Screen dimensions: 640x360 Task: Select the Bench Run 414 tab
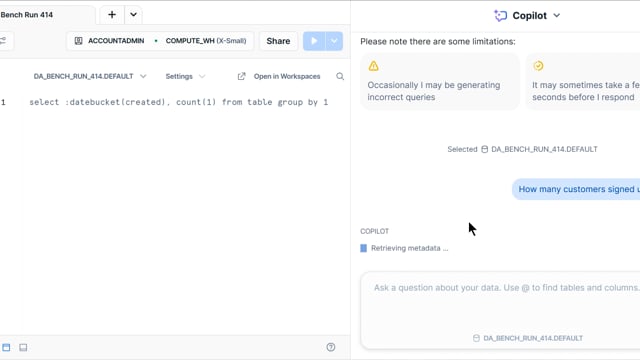pyautogui.click(x=27, y=15)
